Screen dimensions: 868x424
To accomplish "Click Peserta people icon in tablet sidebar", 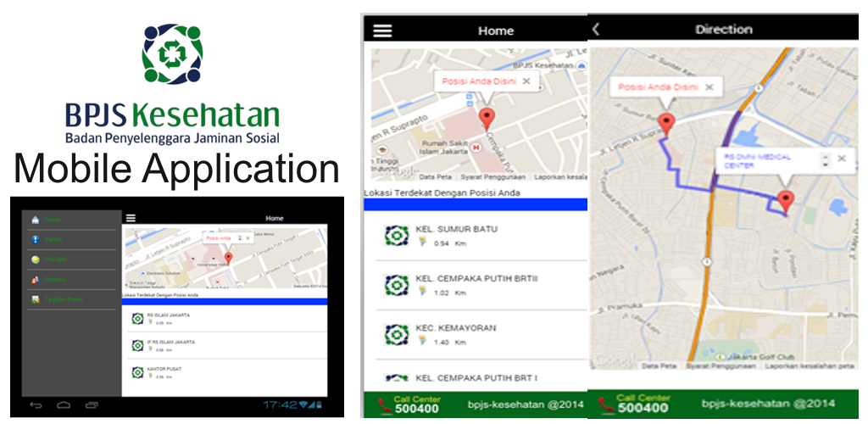I will pos(36,280).
